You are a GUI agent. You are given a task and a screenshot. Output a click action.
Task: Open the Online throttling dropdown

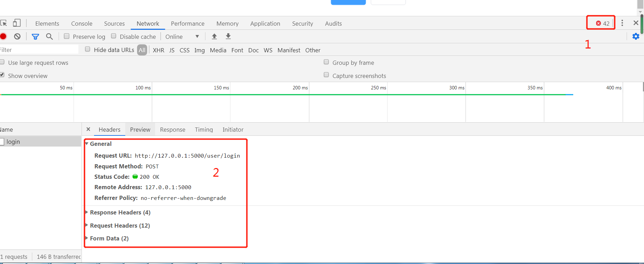pos(182,37)
